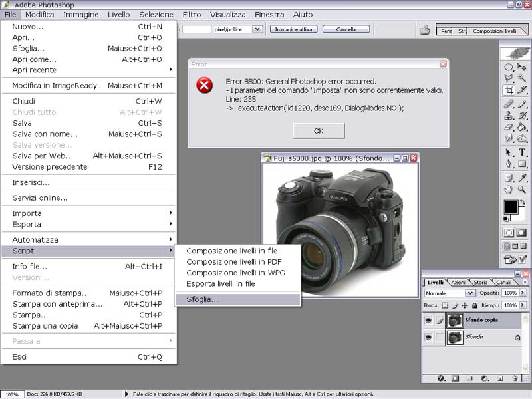
Task: Select the Polygonal Lasso tool
Action: pos(509,78)
